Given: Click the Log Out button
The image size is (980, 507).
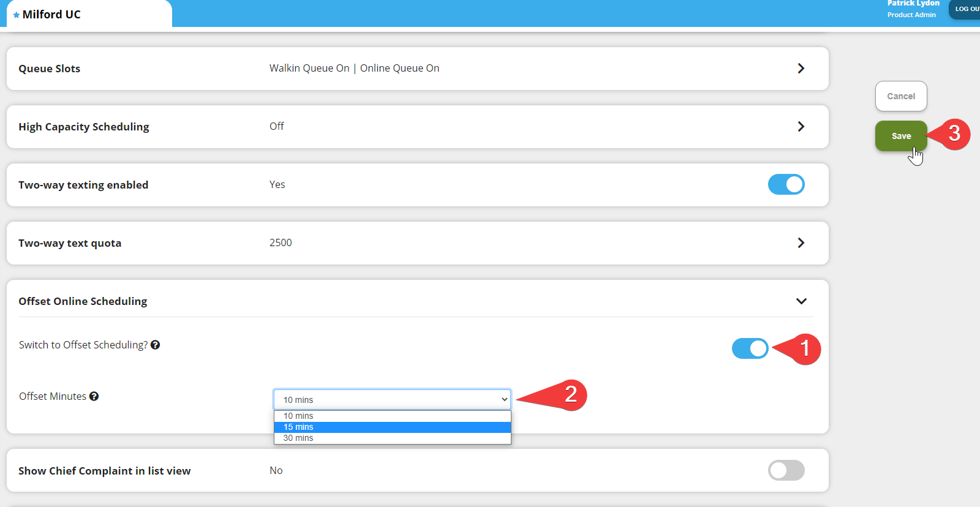Looking at the screenshot, I should pyautogui.click(x=966, y=9).
